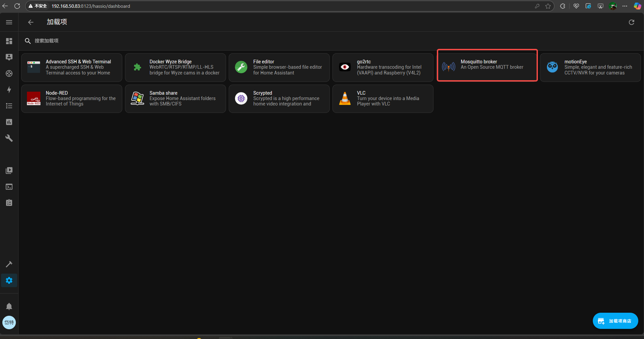The height and width of the screenshot is (339, 644).
Task: Select the VLC add-on card
Action: (x=383, y=99)
